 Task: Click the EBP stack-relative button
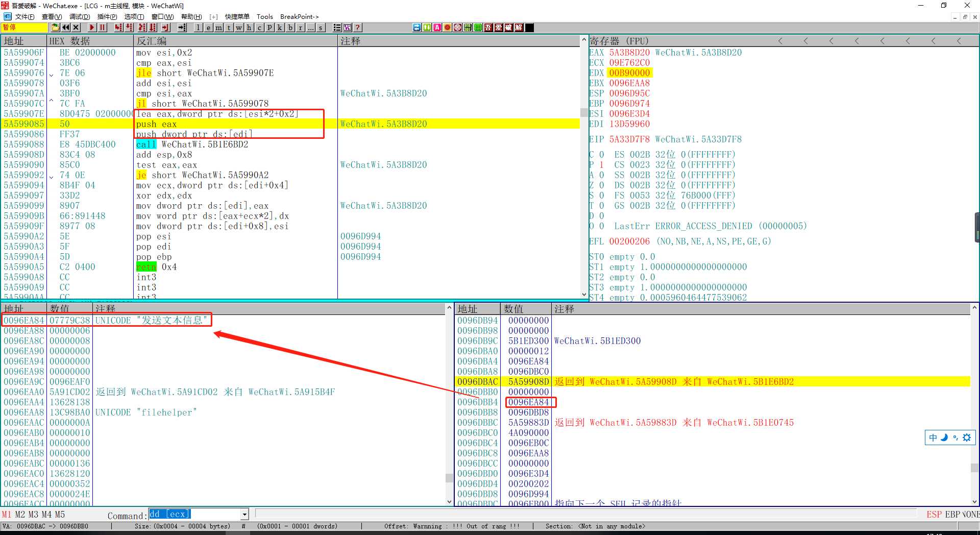click(952, 514)
